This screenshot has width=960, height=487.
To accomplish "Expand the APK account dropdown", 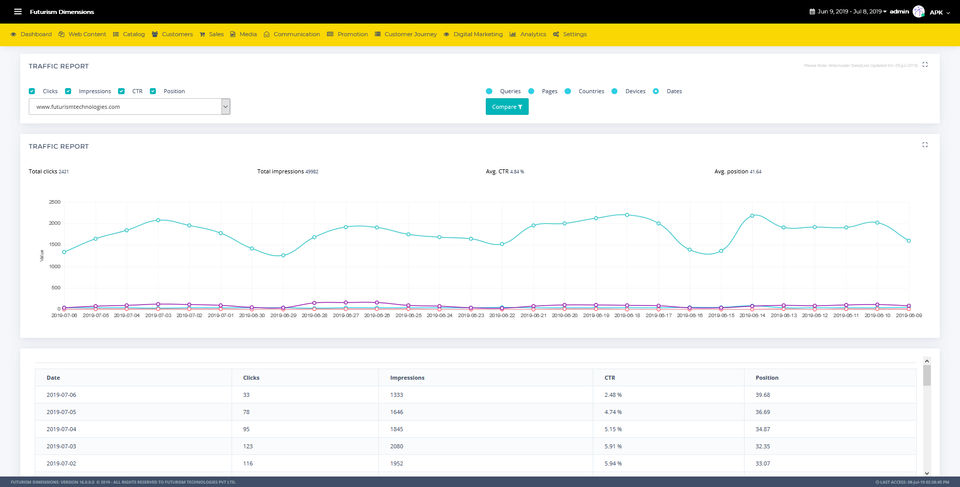I will (940, 12).
